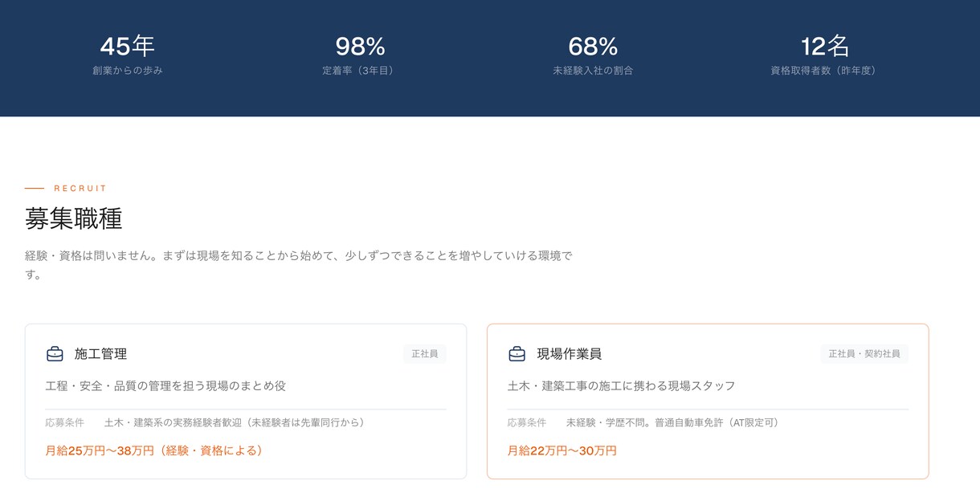Click the description 土木・建築工事の施工に携わる現場スタッフ
The width and height of the screenshot is (980, 497).
coord(622,386)
